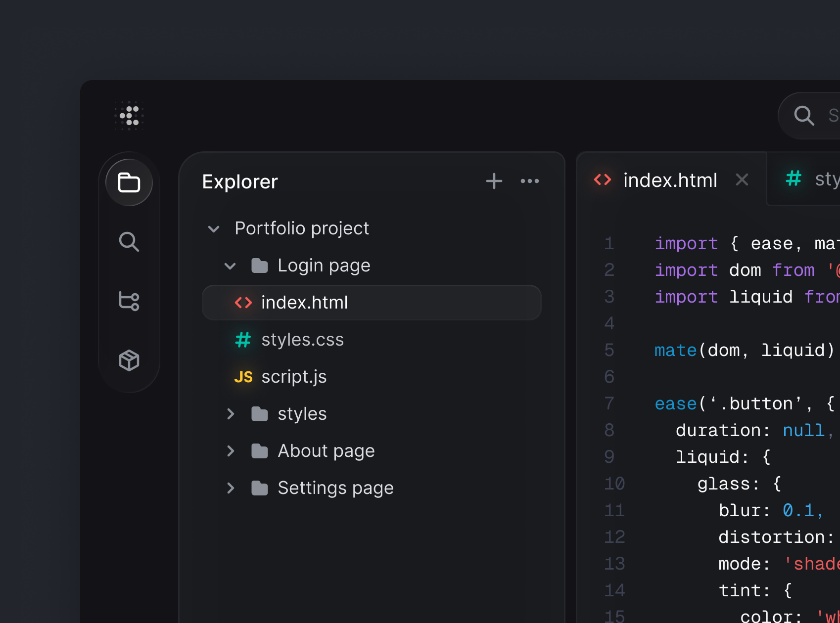This screenshot has height=623, width=840.
Task: Expand the Settings page folder
Action: click(230, 488)
